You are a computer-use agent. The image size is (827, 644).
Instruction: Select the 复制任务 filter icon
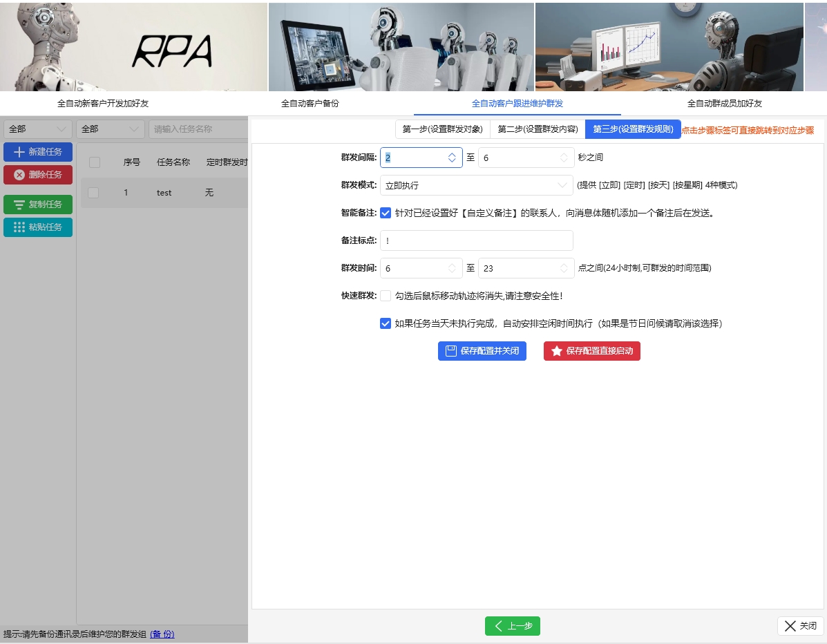tap(20, 205)
